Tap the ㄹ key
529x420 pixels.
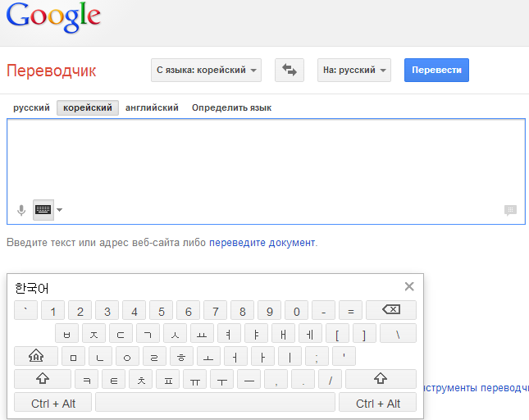(x=154, y=356)
